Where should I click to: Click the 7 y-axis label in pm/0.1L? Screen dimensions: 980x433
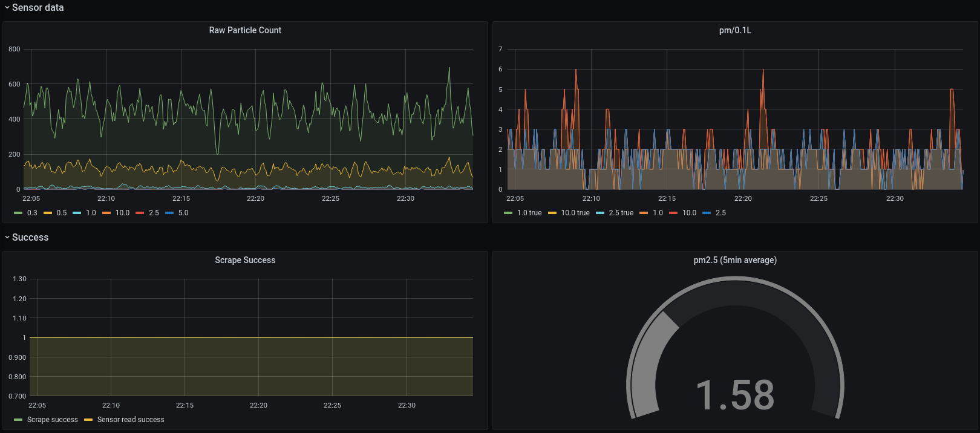pos(500,49)
